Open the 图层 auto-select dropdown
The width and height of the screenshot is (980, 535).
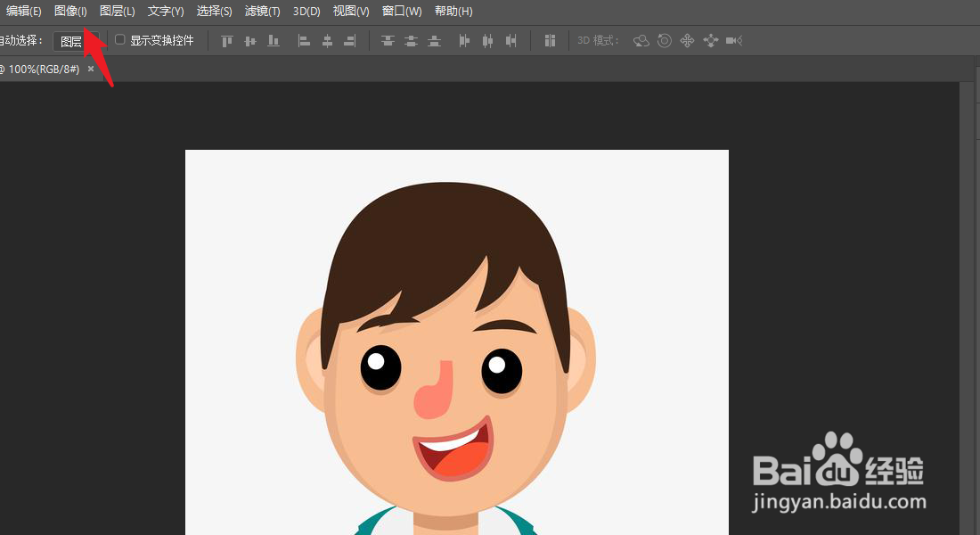tap(75, 41)
